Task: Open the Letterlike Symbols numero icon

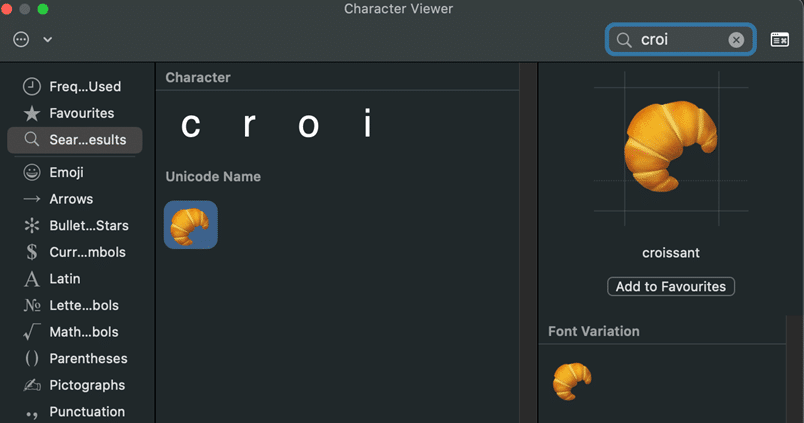Action: [32, 305]
